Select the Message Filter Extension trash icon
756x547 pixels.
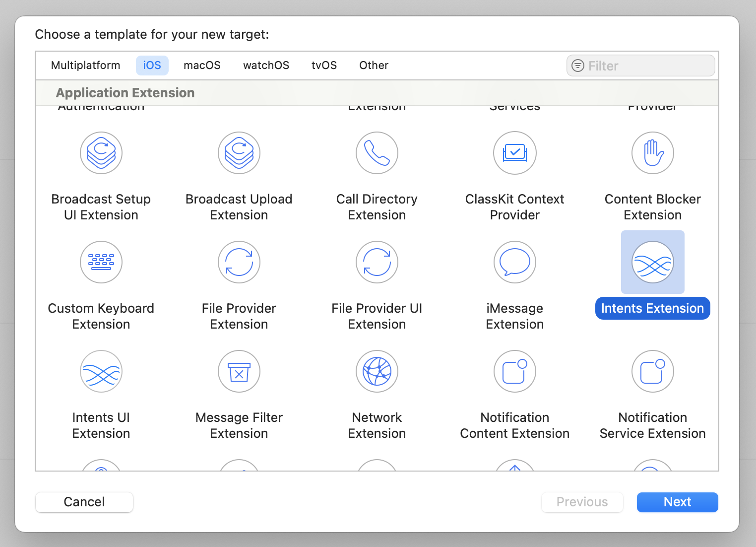coord(239,371)
